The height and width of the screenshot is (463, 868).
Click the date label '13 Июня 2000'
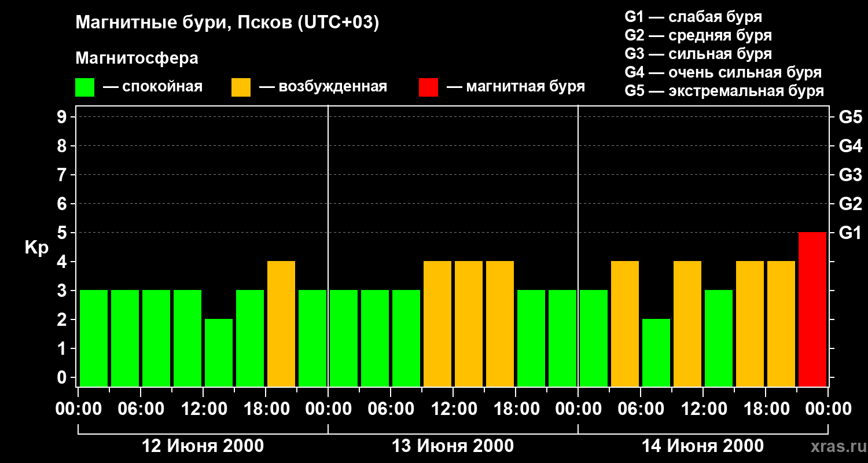pos(453,446)
